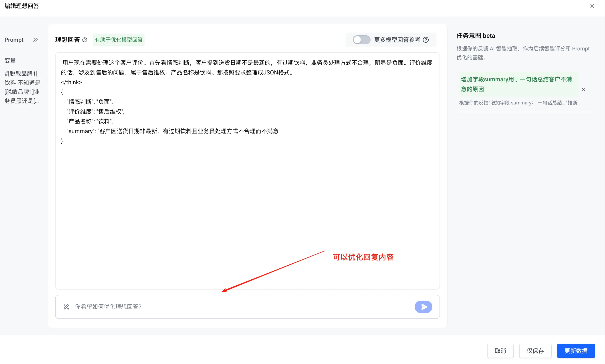Close the 编辑理想回答 dialog

point(592,6)
